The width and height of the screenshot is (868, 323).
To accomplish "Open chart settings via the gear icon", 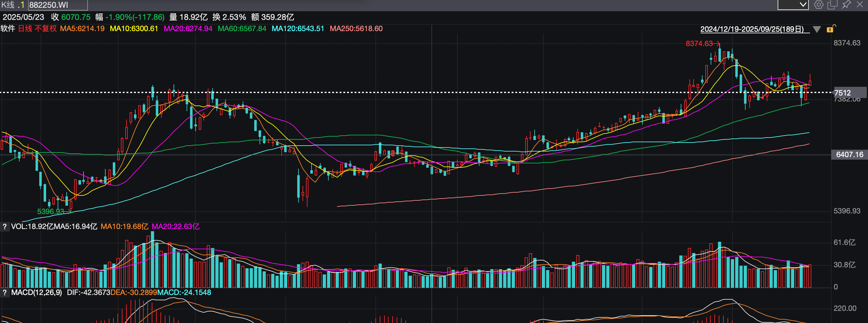I will click(818, 5).
